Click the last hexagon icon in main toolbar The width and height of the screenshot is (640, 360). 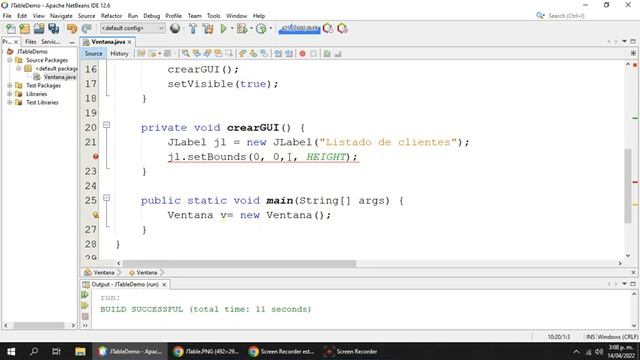[x=342, y=29]
